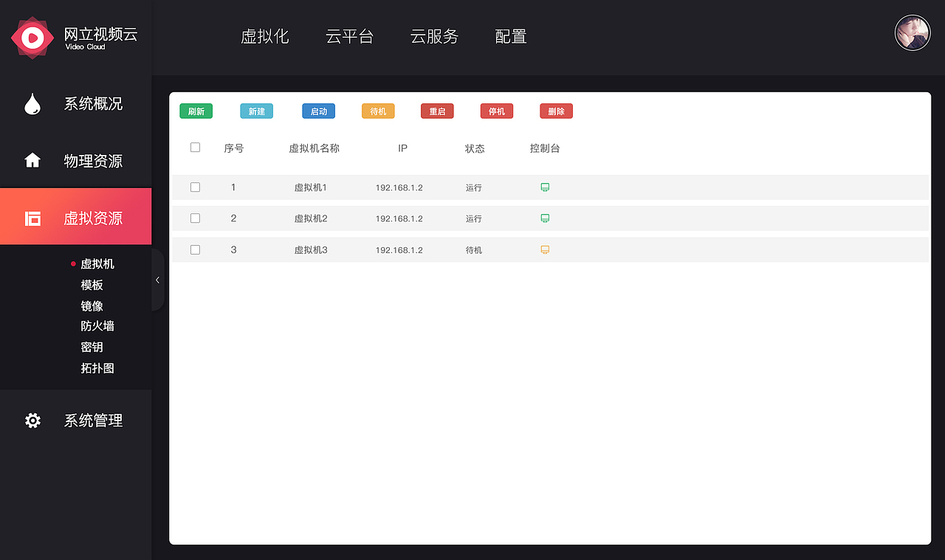The width and height of the screenshot is (945, 560).
Task: Click the 运行 status of 虚拟机2
Action: [x=474, y=218]
